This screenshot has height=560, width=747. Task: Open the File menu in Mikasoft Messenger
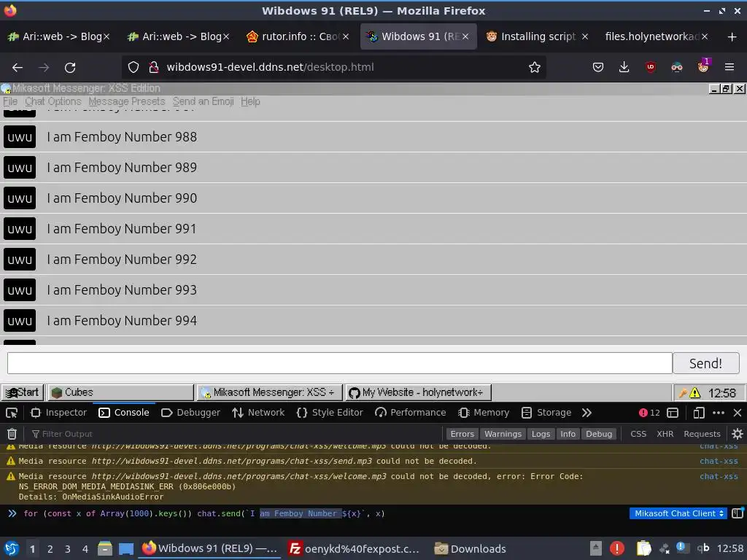tap(10, 101)
